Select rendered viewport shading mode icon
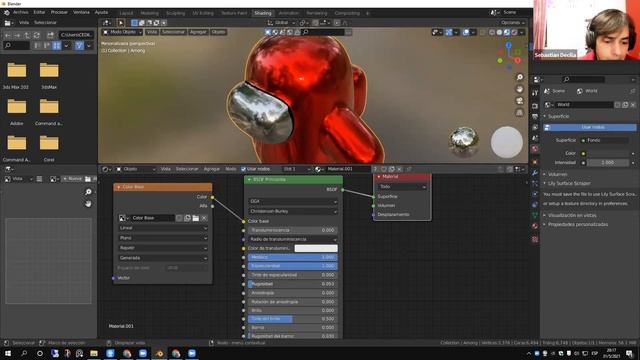This screenshot has width=640, height=360. pos(514,32)
